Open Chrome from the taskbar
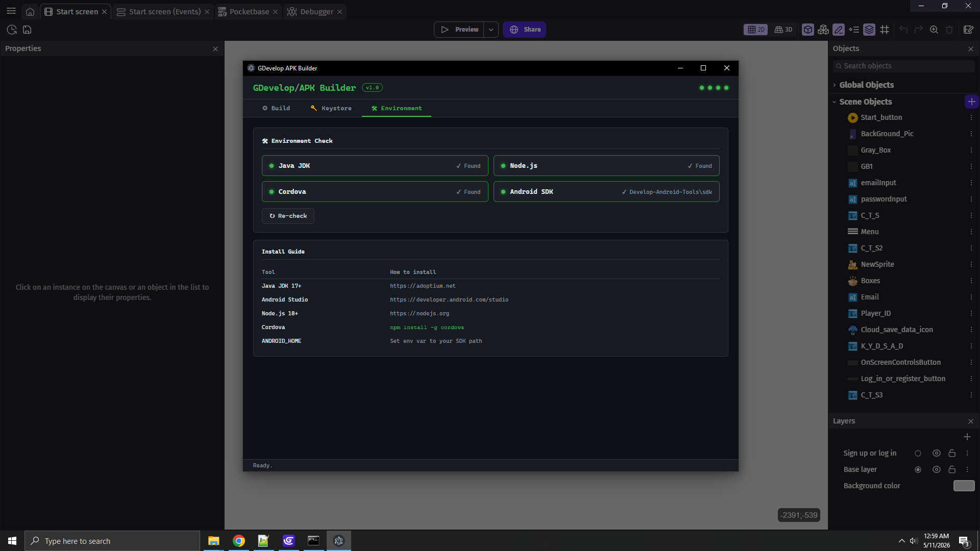 (x=238, y=541)
